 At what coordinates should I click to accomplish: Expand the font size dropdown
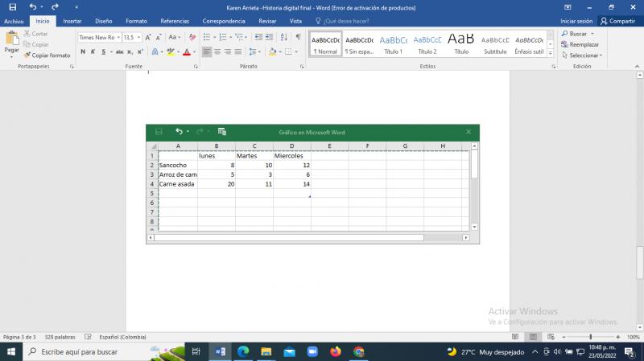click(x=138, y=37)
